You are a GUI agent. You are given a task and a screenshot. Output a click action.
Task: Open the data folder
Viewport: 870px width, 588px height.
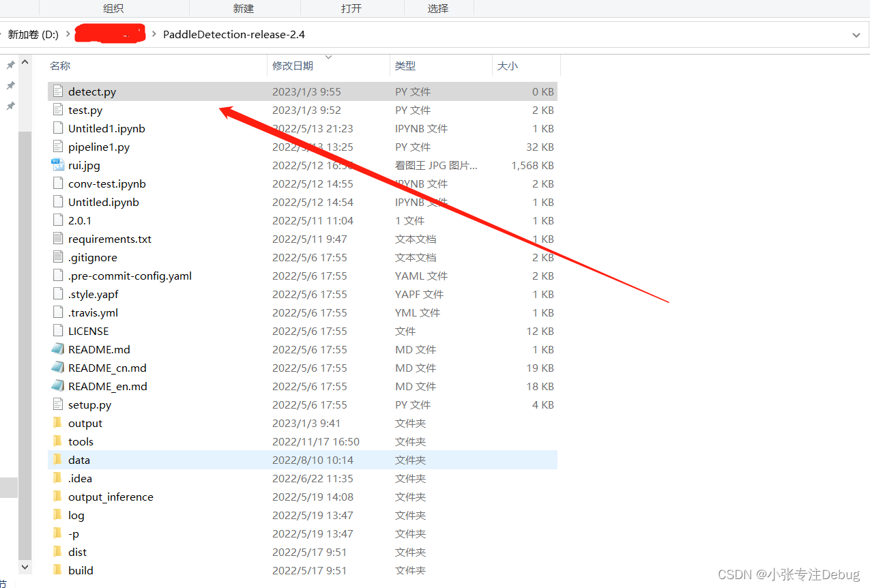point(79,460)
